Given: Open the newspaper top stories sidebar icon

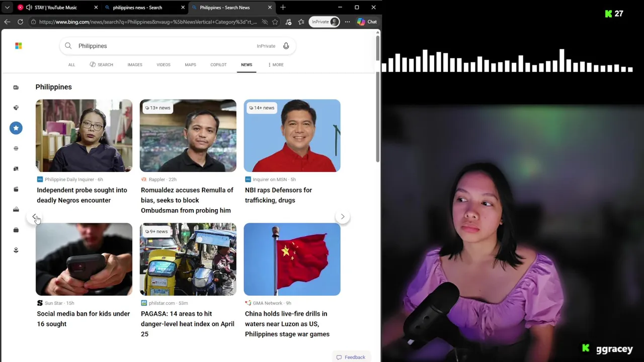Looking at the screenshot, I should (16, 87).
